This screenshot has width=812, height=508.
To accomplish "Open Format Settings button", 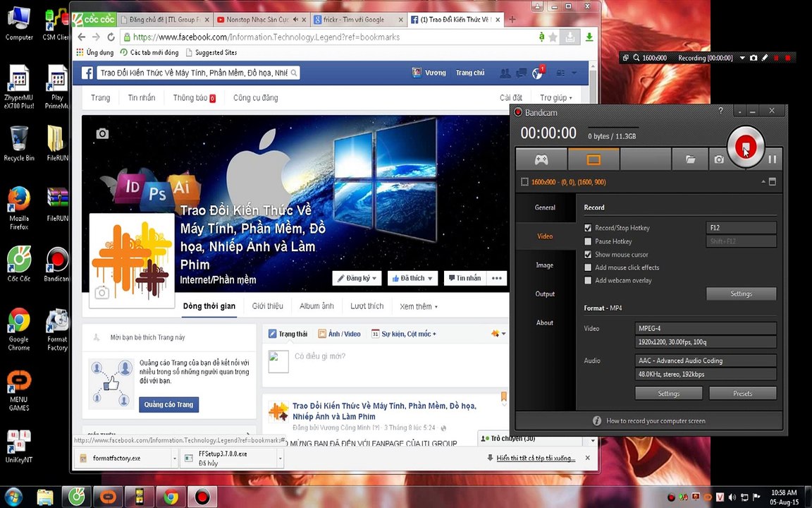I will point(668,394).
